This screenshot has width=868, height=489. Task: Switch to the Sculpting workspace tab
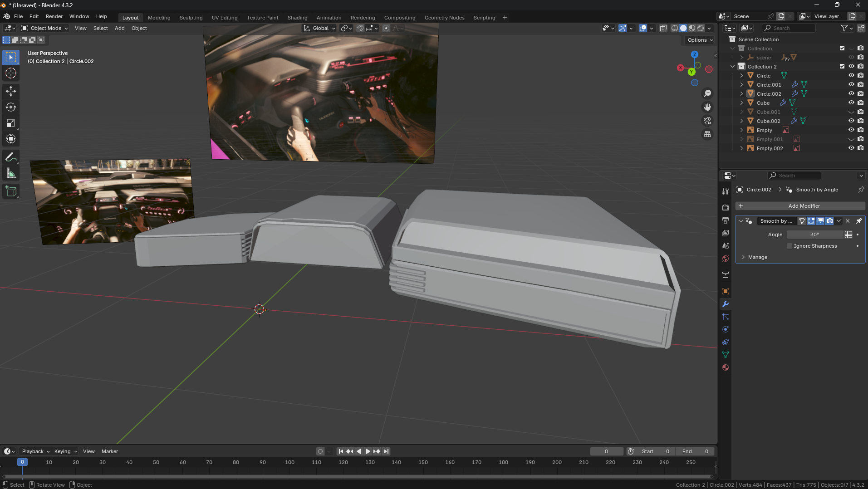tap(191, 18)
